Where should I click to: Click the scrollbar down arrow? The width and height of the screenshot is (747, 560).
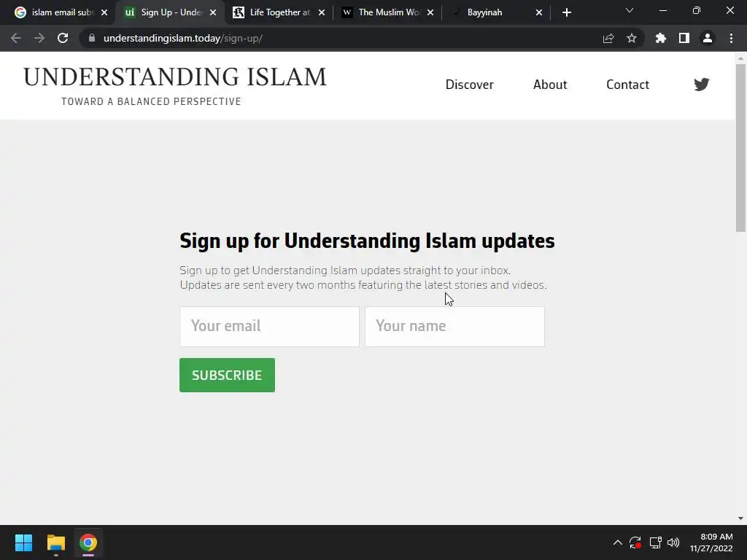click(740, 518)
